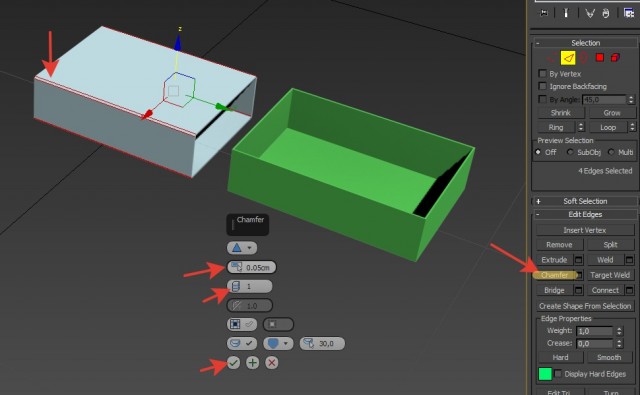This screenshot has width=640, height=395.
Task: Toggle chamfer Open option checkbox
Action: point(242,324)
